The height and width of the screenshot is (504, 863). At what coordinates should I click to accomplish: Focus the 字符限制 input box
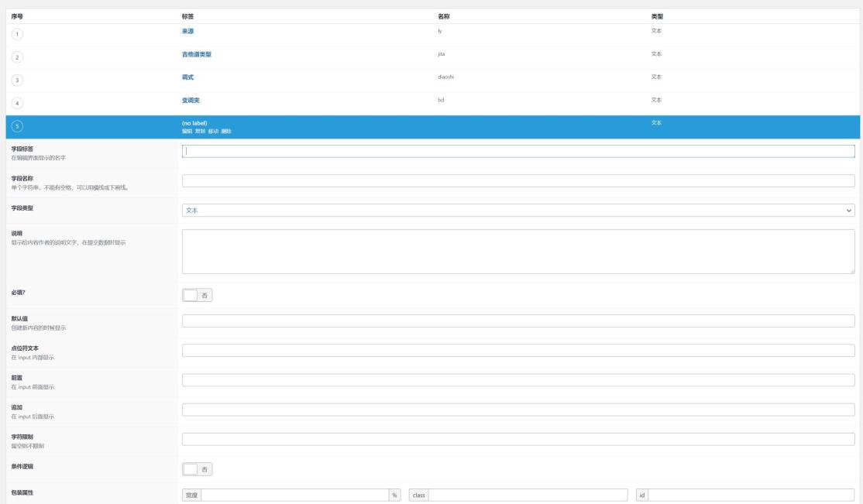518,439
